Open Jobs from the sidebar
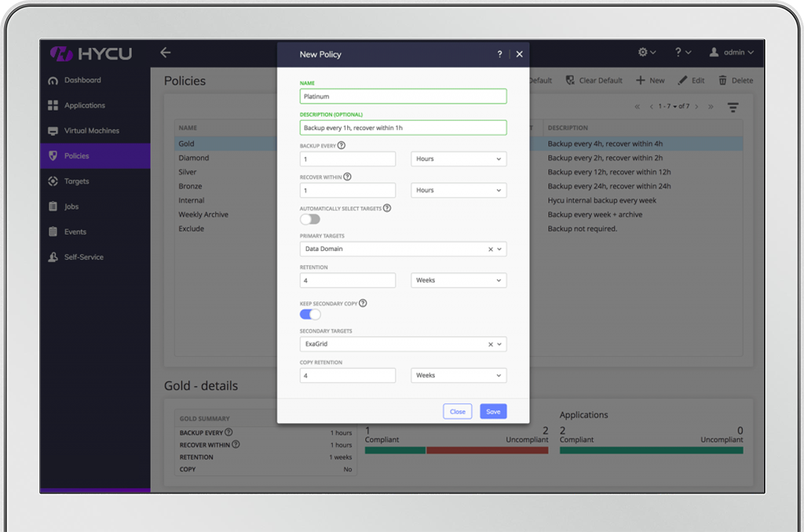 (71, 206)
